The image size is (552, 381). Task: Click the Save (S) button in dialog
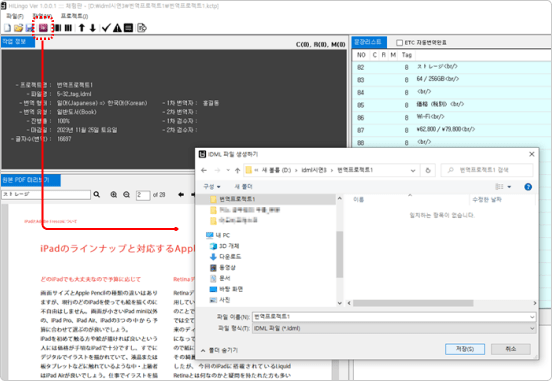pyautogui.click(x=465, y=349)
